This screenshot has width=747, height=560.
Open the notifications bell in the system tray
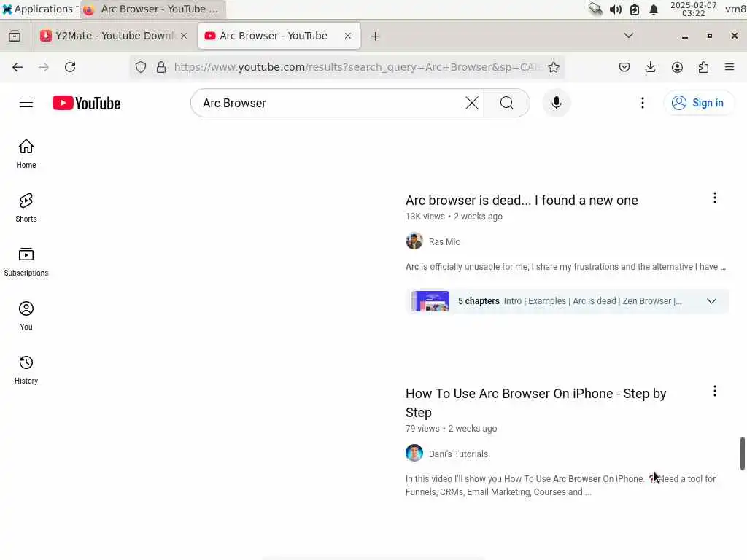654,9
